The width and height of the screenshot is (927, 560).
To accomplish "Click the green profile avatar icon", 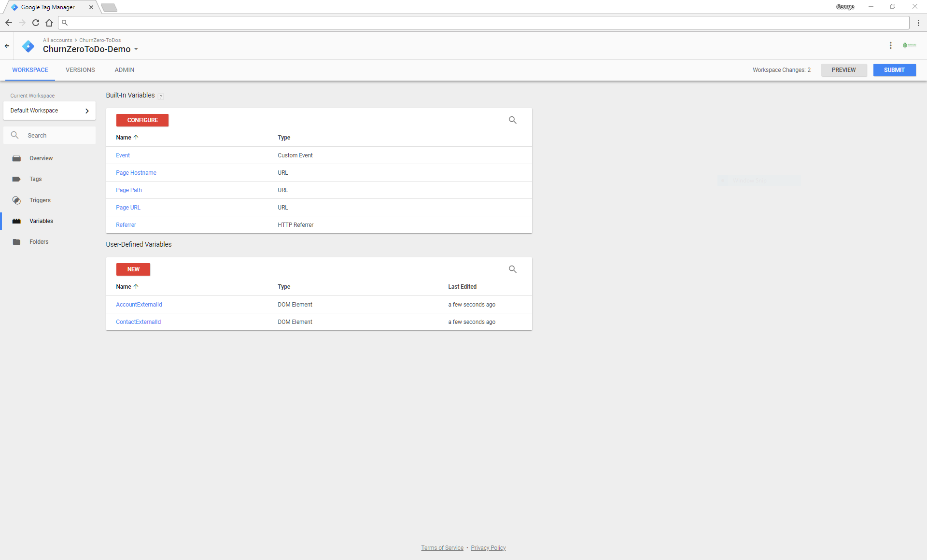I will [909, 45].
